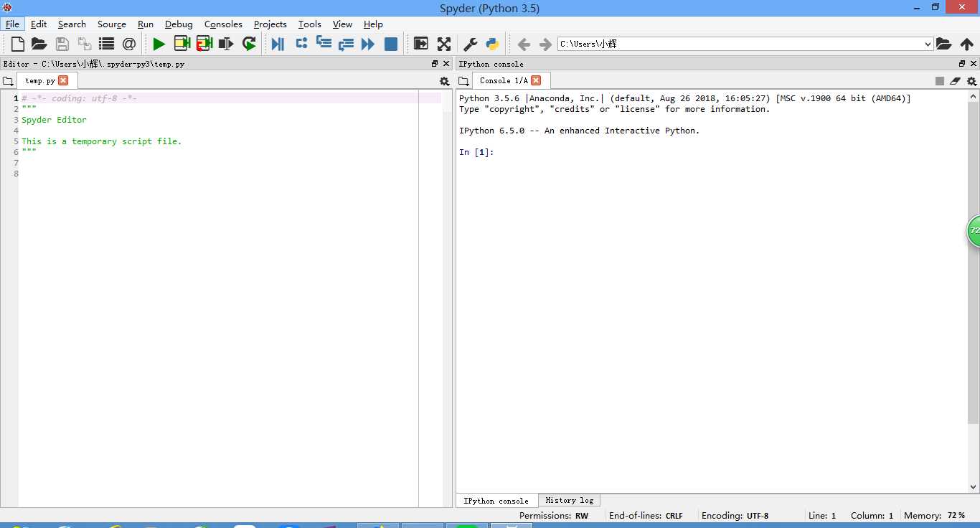Open the Consoles menu
The height and width of the screenshot is (528, 980).
click(223, 24)
